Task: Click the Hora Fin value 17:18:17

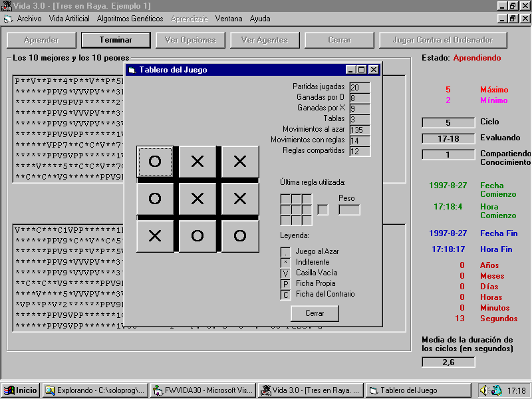Action: [448, 249]
